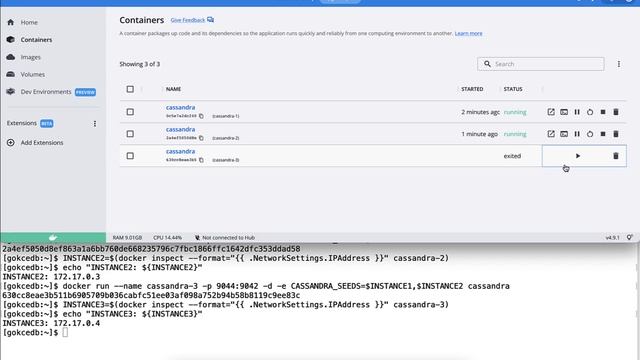640x360 pixels.
Task: Open cassandra container named cassandra-3
Action: pyautogui.click(x=180, y=151)
